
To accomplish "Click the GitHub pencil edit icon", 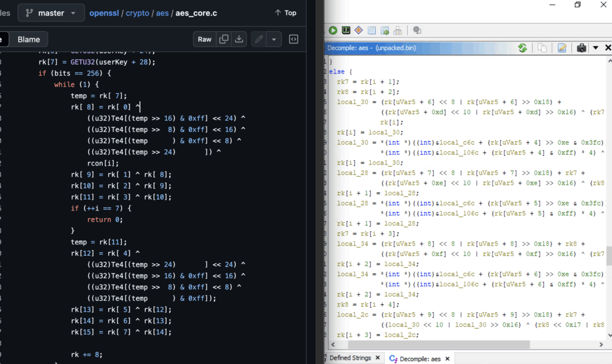I will pos(259,39).
